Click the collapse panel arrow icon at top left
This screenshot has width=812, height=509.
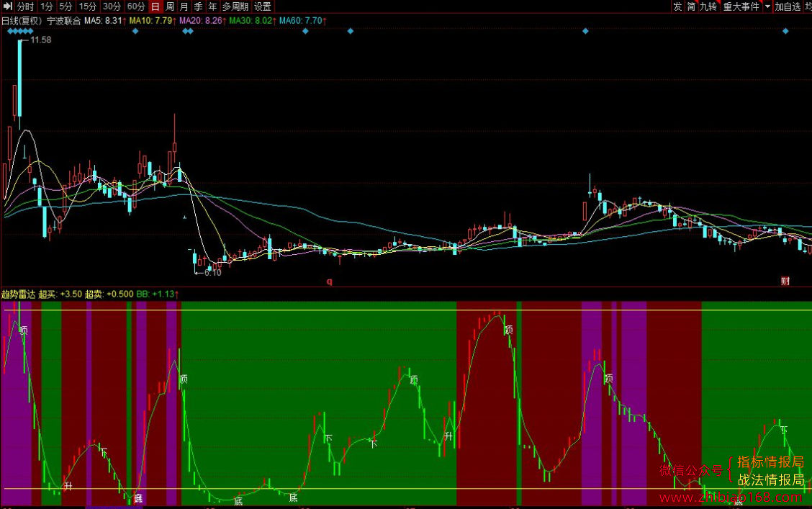click(7, 6)
